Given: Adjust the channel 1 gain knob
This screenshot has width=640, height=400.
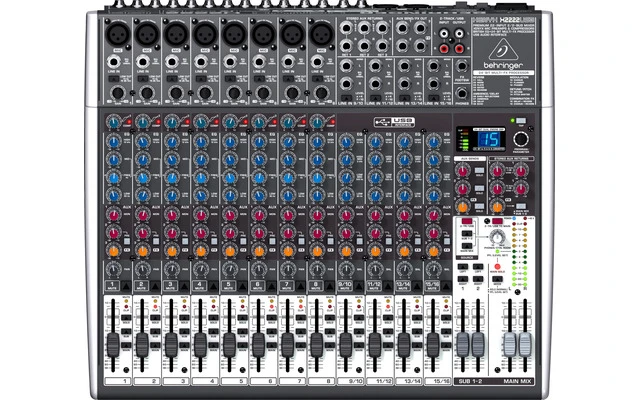Looking at the screenshot, I should [118, 93].
